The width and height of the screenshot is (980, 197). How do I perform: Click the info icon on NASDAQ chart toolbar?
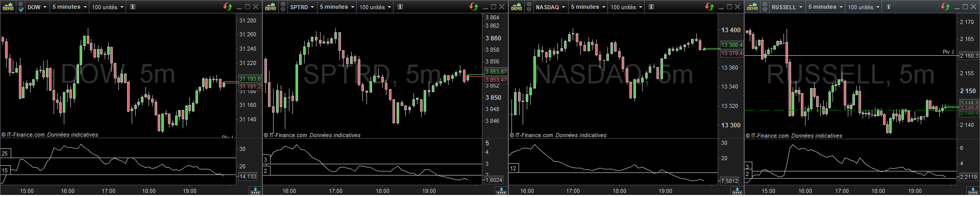651,7
